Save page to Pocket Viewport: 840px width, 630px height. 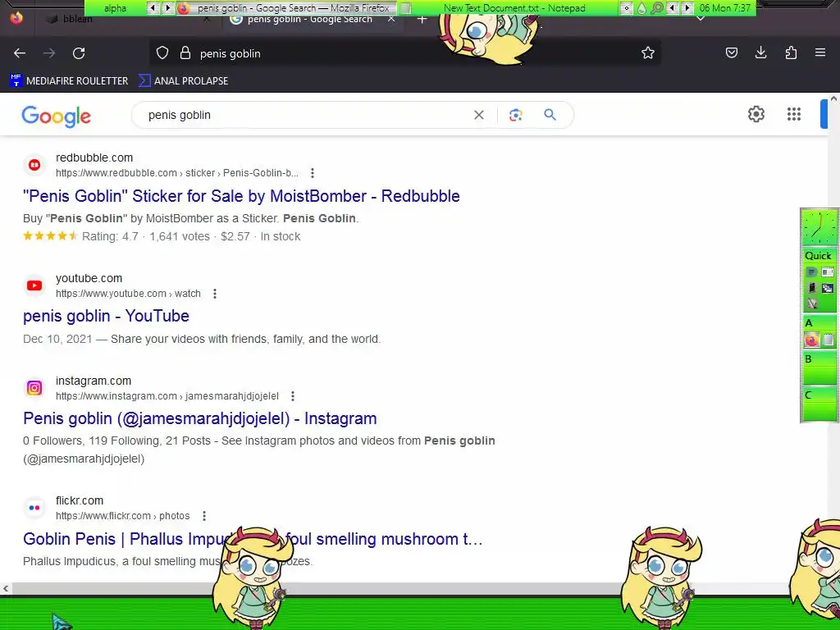tap(732, 52)
